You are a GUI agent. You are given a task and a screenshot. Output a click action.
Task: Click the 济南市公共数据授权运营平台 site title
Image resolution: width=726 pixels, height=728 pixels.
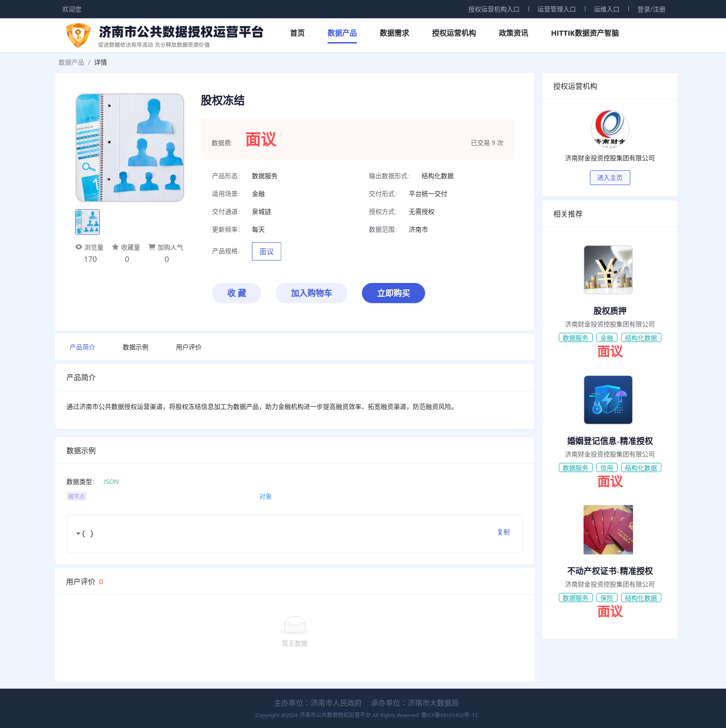tap(181, 32)
